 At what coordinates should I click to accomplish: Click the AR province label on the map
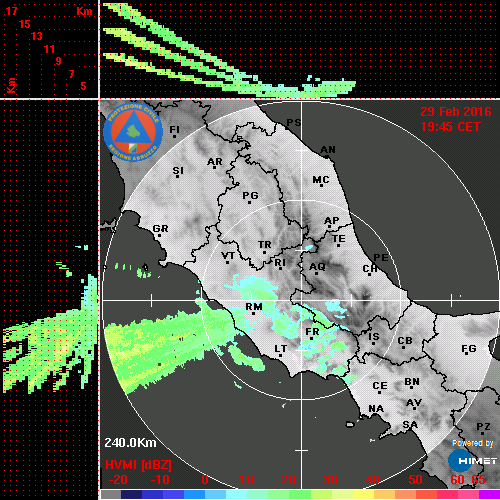[x=215, y=162]
